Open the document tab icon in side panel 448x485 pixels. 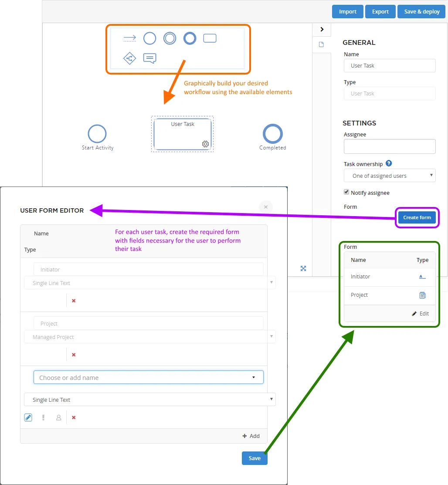pos(322,44)
